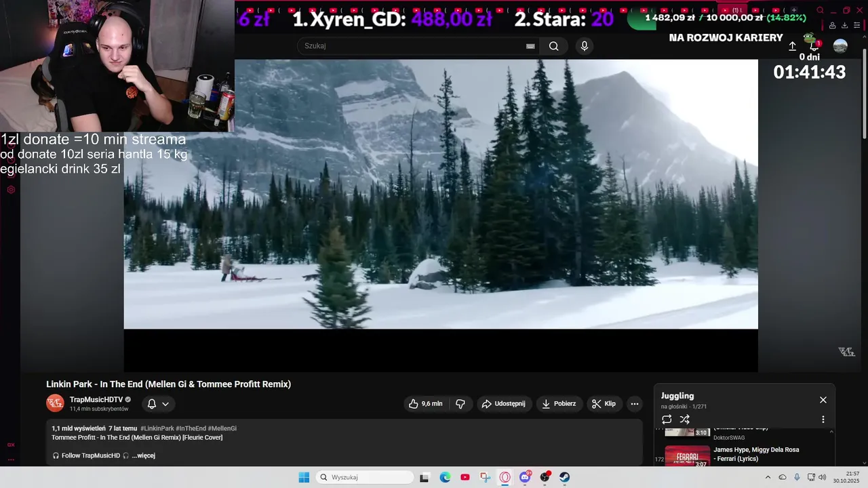Click the microphone tray icon
868x488 pixels.
coord(797,477)
